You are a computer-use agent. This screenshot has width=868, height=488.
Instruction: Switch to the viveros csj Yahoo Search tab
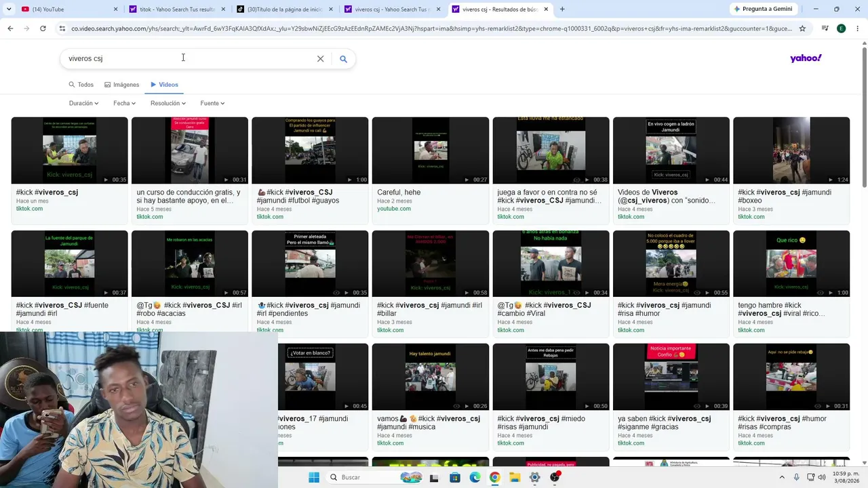coord(392,9)
